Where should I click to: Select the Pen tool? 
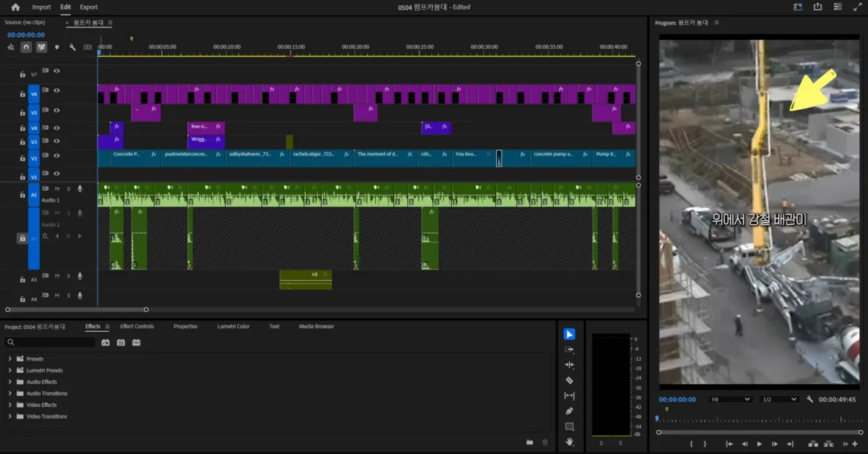(x=569, y=411)
